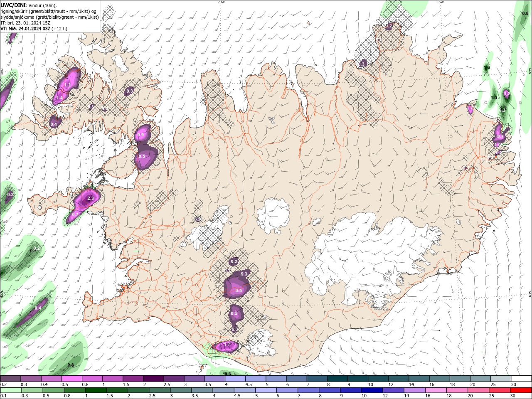Click the 20W longitude label
Image resolution: width=532 pixels, height=399 pixels.
[221, 2]
